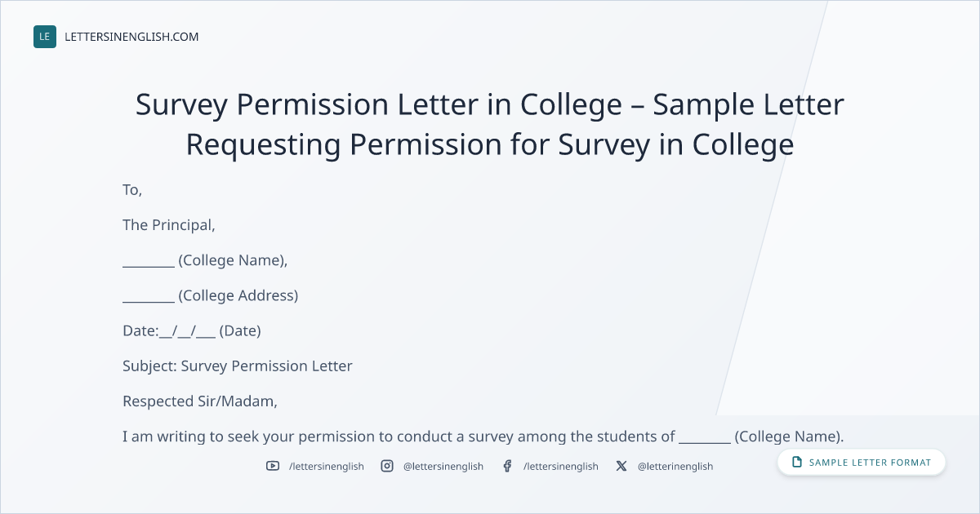Click the Date blank field
The height and width of the screenshot is (514, 980).
[x=187, y=330]
